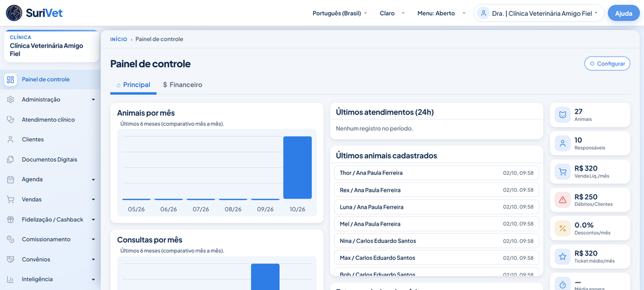Click the "Nenhum registro no período." text

click(x=374, y=128)
